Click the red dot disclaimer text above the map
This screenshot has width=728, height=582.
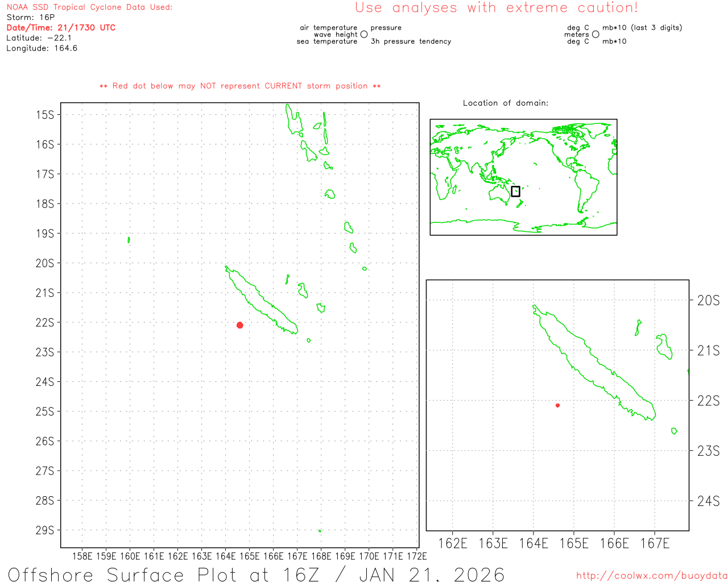point(240,86)
